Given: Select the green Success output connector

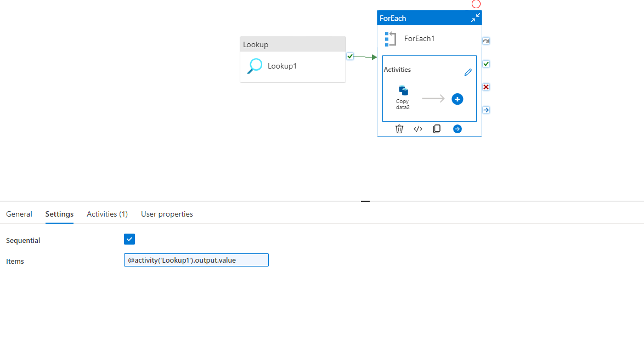Looking at the screenshot, I should (x=486, y=64).
